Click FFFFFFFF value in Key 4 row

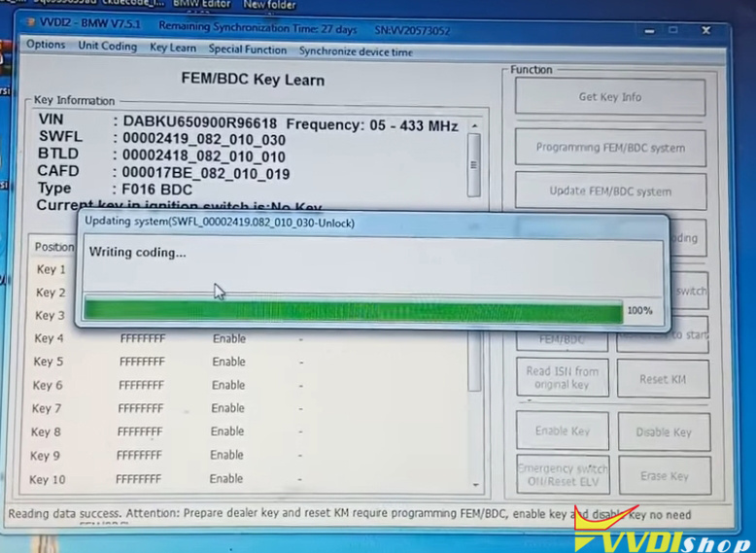143,338
